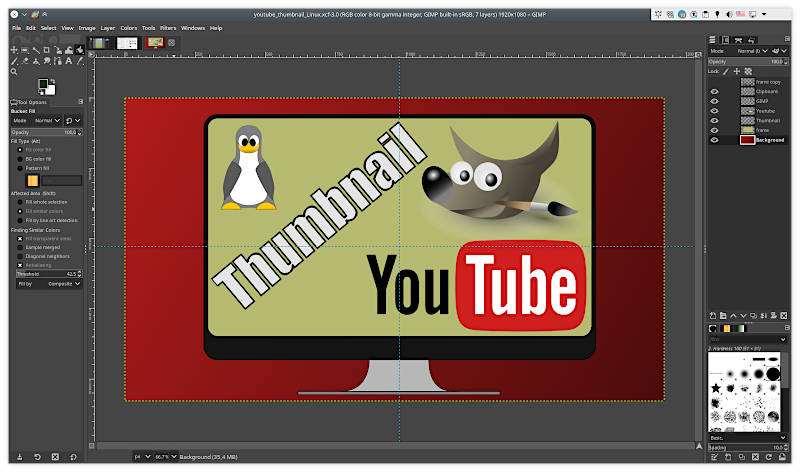The width and height of the screenshot is (800, 472).
Task: Hide the Youtube layer
Action: click(714, 111)
